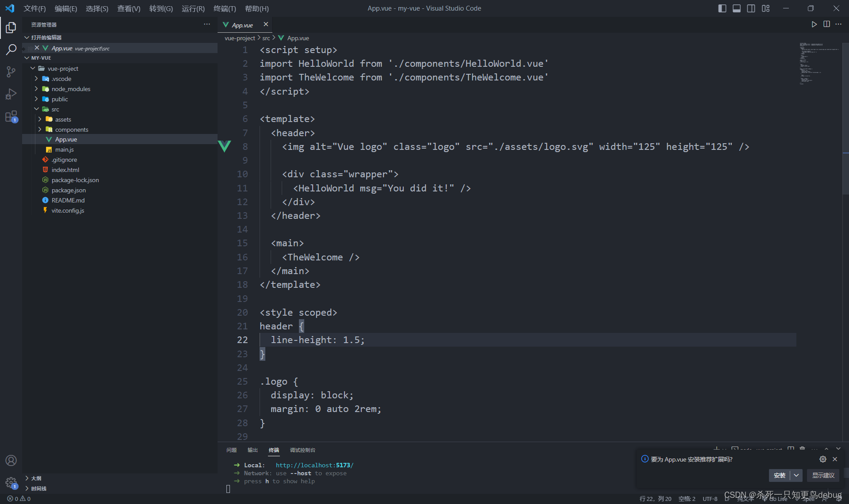This screenshot has width=849, height=504.
Task: Click the 显示建议 button
Action: click(x=823, y=475)
